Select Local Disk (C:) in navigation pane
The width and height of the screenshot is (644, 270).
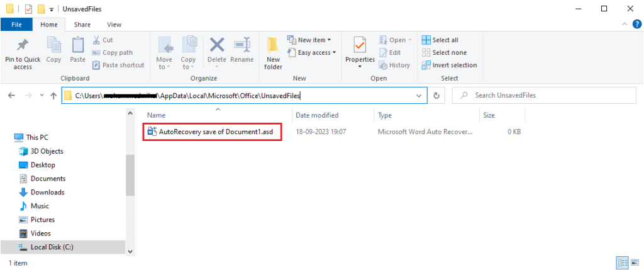(x=62, y=247)
